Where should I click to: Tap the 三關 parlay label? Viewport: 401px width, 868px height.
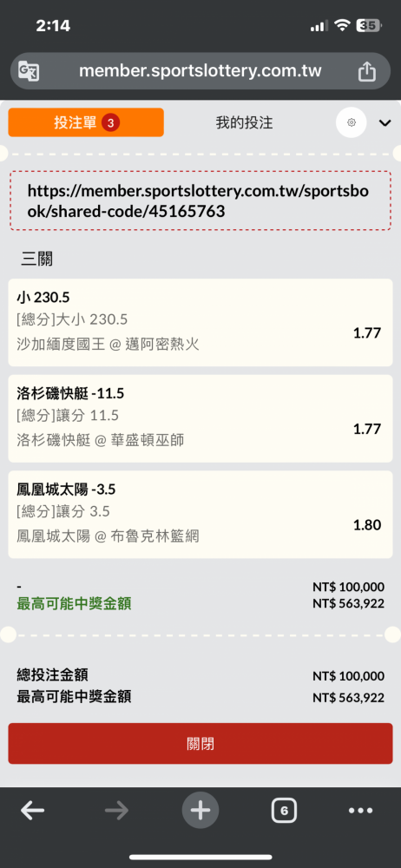click(x=37, y=258)
